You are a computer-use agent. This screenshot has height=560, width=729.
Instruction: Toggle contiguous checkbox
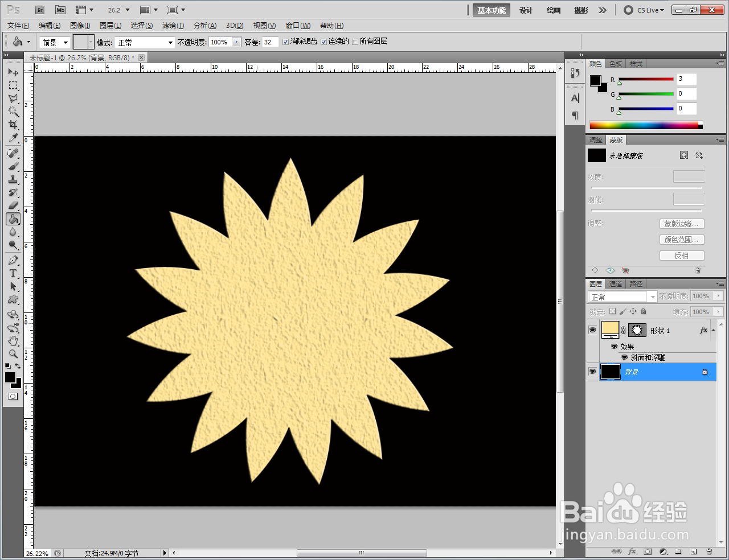[x=323, y=42]
